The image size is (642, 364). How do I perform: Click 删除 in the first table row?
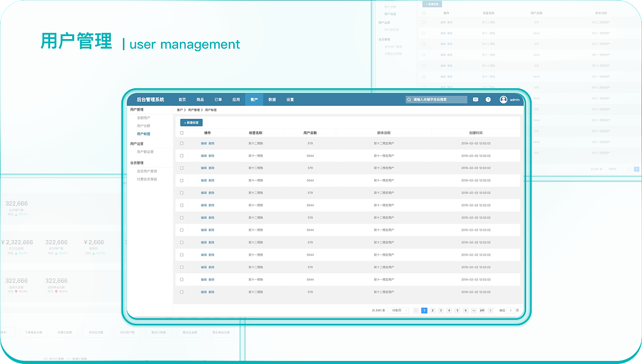211,143
